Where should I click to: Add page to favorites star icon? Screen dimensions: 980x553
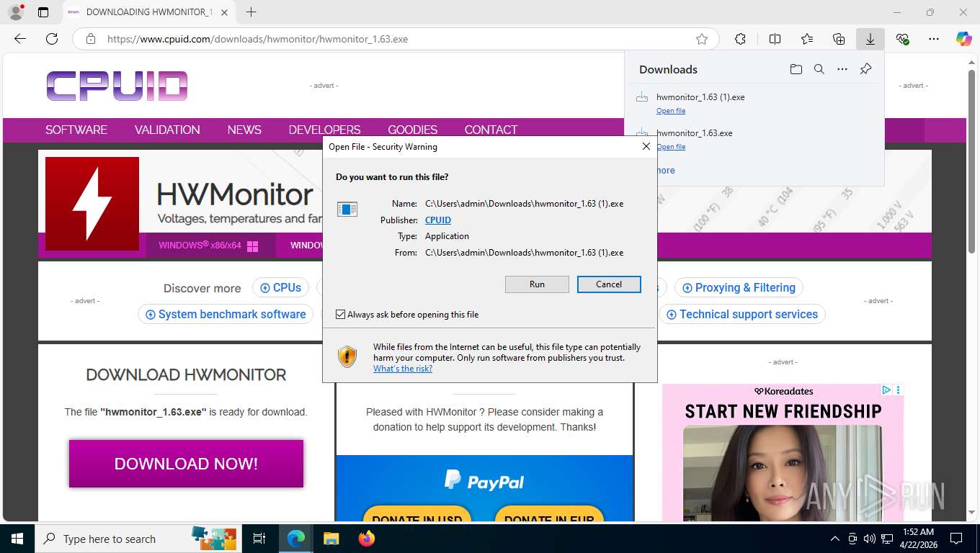(702, 39)
